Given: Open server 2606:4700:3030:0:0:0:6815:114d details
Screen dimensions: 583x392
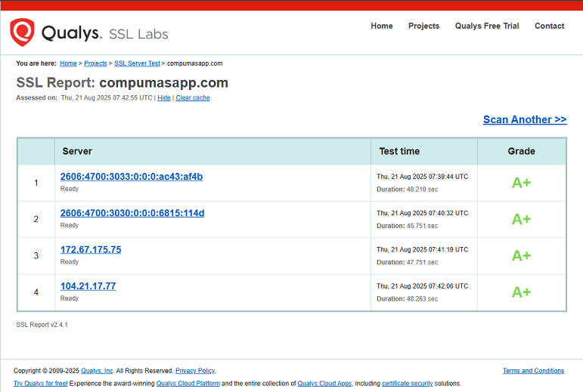Looking at the screenshot, I should click(x=132, y=213).
